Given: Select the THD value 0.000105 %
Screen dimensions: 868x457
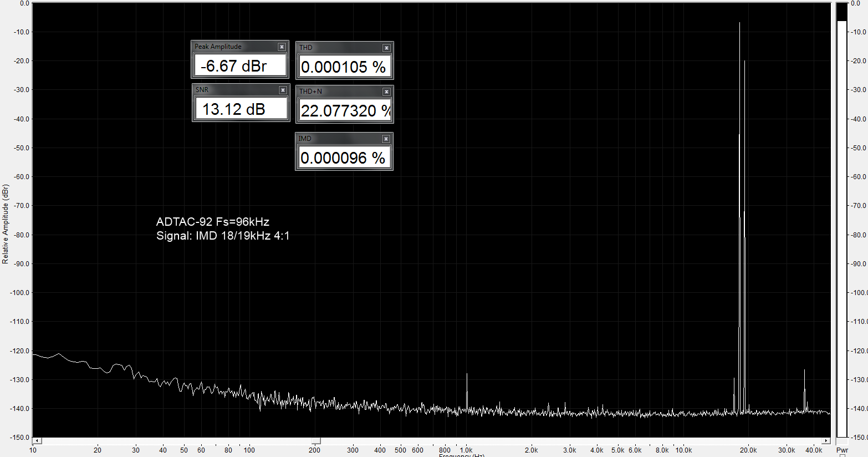Looking at the screenshot, I should [x=344, y=67].
